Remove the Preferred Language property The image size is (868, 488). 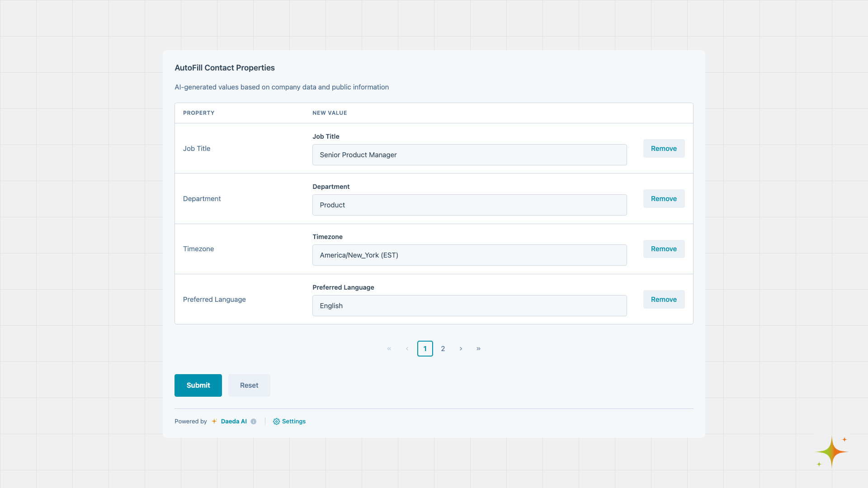tap(664, 299)
